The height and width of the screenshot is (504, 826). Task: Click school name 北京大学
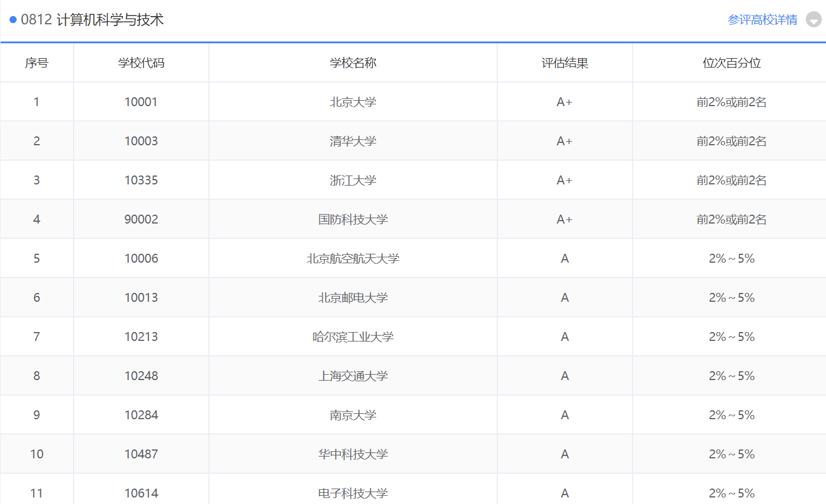coord(353,102)
